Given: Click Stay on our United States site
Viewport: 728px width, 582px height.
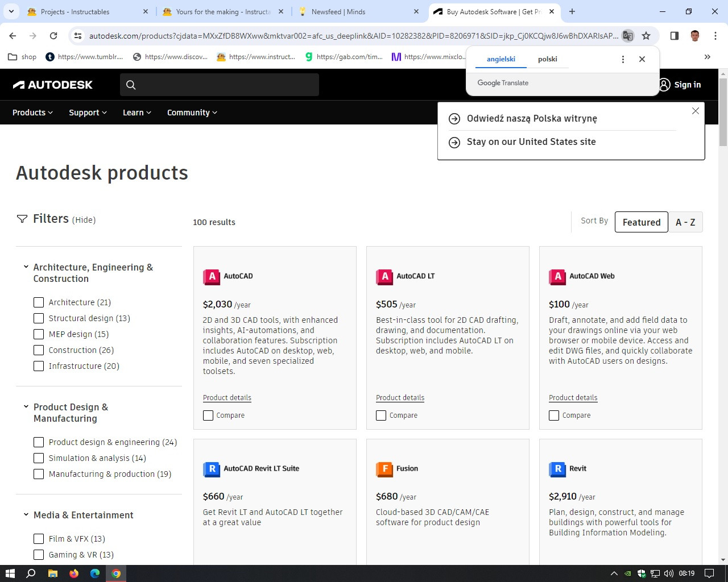Looking at the screenshot, I should click(x=531, y=142).
